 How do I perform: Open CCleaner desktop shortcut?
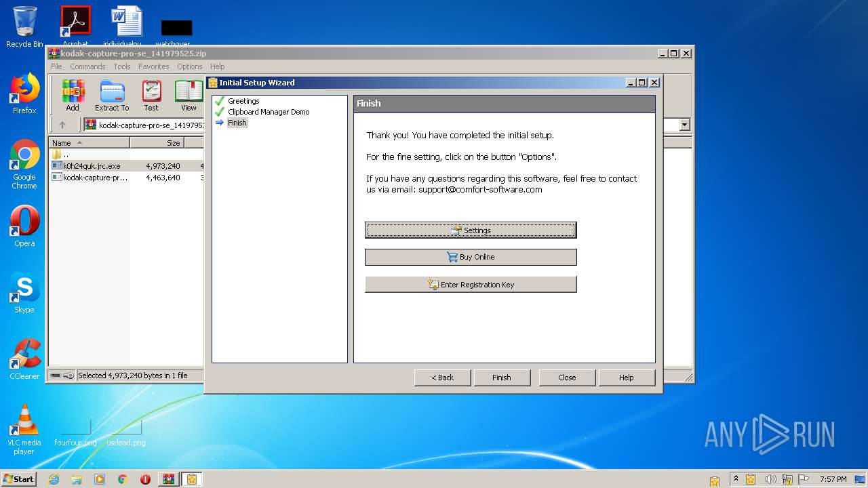(x=24, y=359)
